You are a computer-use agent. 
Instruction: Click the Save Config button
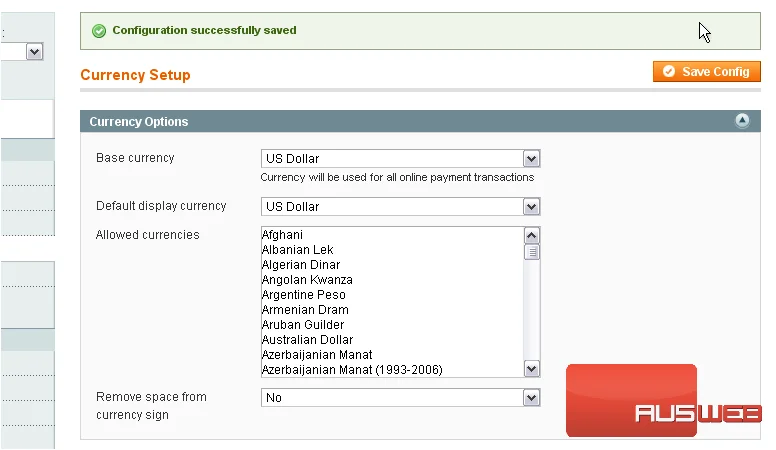pyautogui.click(x=706, y=72)
